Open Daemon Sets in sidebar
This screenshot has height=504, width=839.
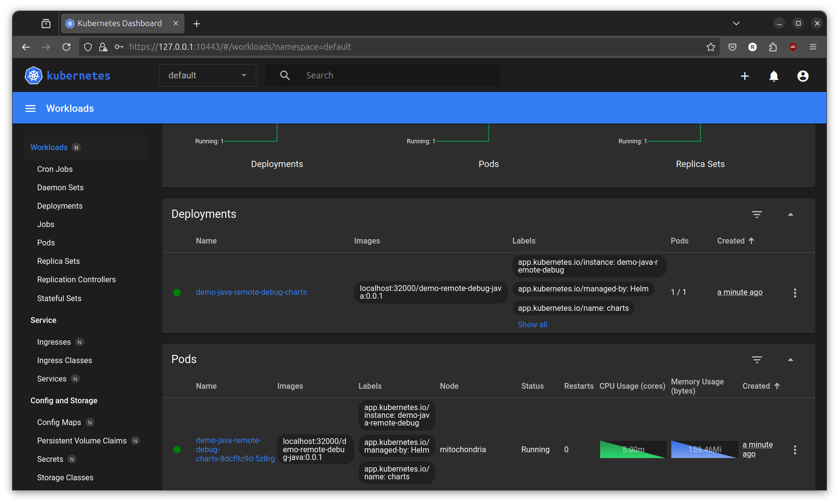[x=60, y=187]
